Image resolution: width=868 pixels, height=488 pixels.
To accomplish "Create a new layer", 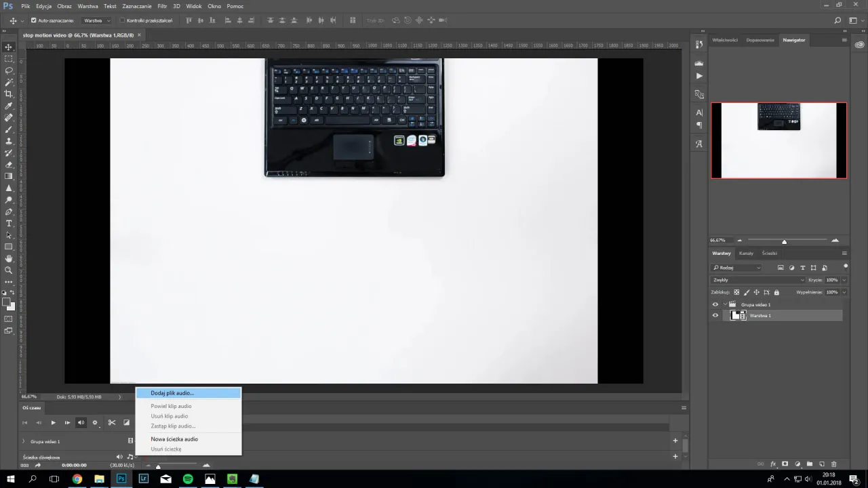I will (x=821, y=464).
